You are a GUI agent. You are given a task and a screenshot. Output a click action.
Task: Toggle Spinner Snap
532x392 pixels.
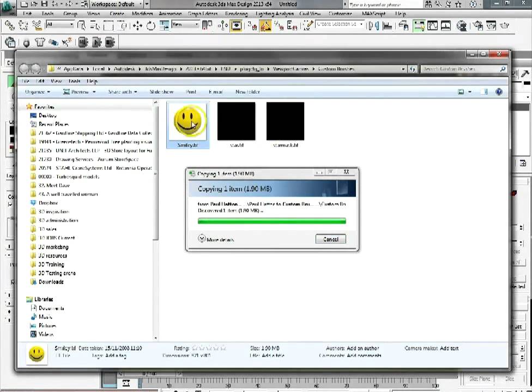pos(292,26)
